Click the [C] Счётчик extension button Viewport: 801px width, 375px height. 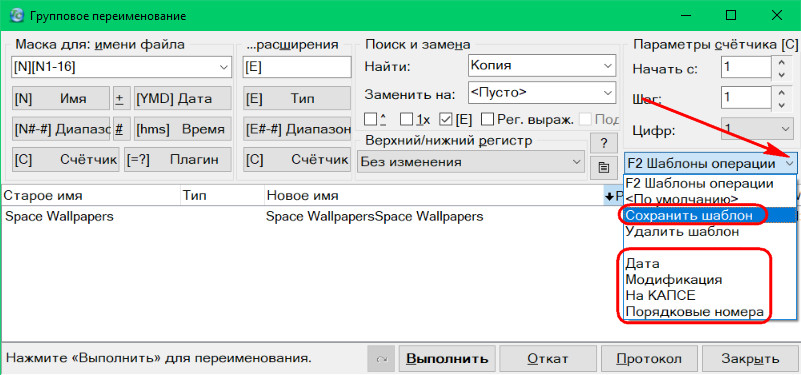click(x=297, y=160)
